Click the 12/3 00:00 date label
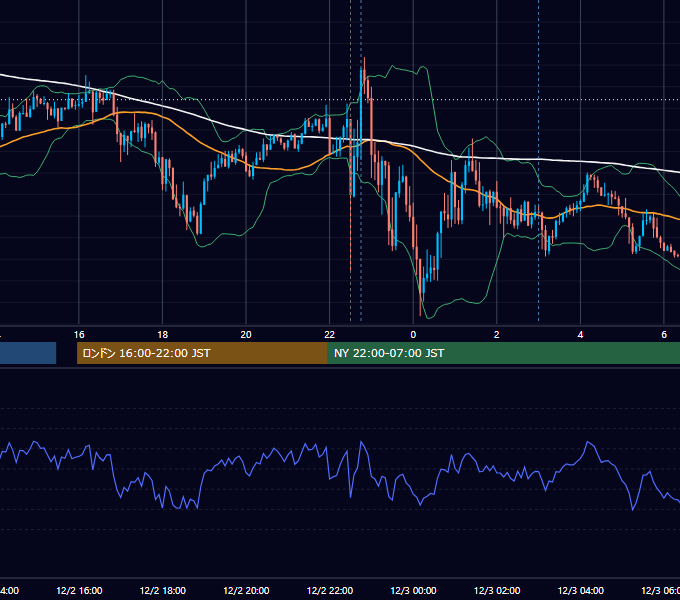 pos(413,591)
